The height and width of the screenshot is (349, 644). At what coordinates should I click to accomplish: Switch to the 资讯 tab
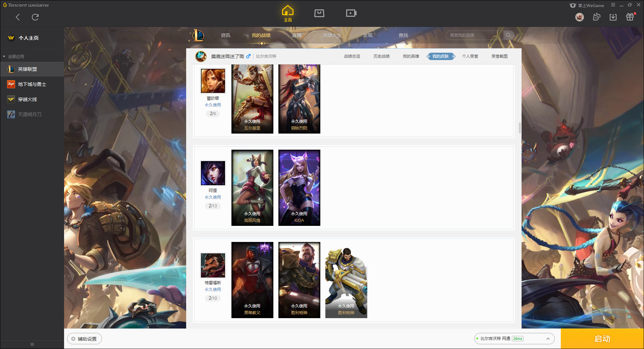225,35
